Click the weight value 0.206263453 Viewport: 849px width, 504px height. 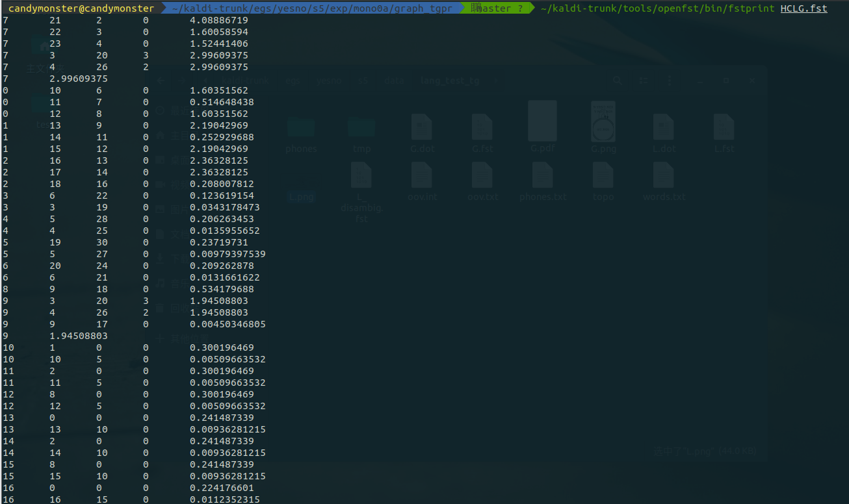pos(222,219)
